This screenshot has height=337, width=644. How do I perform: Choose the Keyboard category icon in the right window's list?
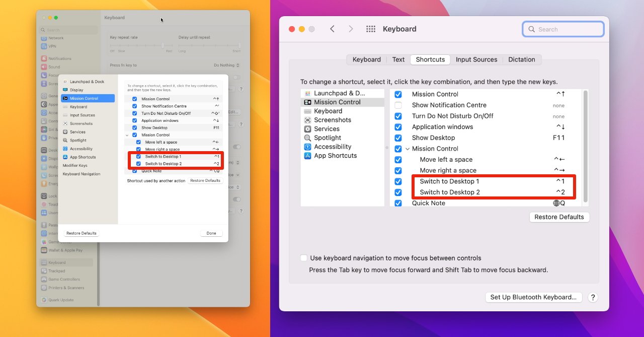308,111
